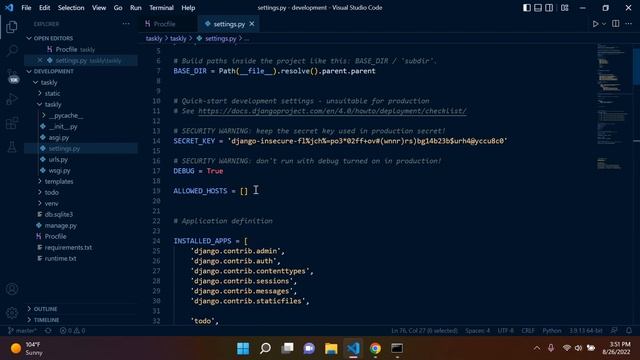Open the Go menu
The width and height of the screenshot is (640, 360).
tap(118, 8)
